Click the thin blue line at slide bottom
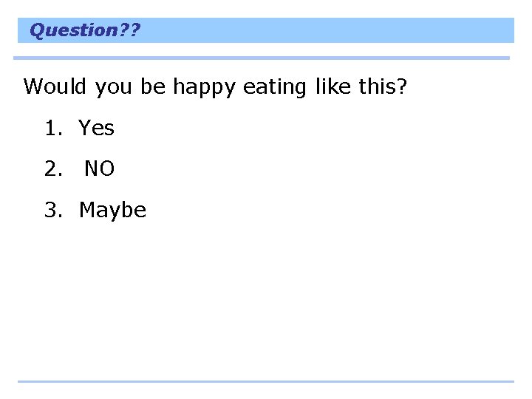 [x=266, y=382]
